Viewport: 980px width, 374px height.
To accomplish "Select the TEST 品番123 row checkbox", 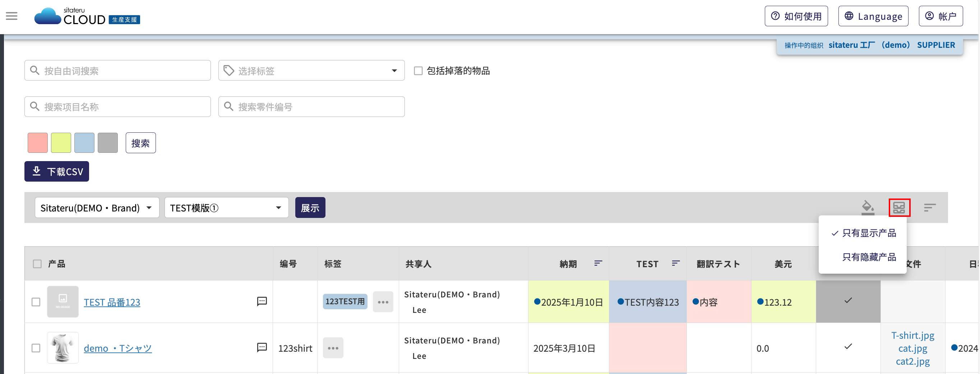I will click(36, 302).
